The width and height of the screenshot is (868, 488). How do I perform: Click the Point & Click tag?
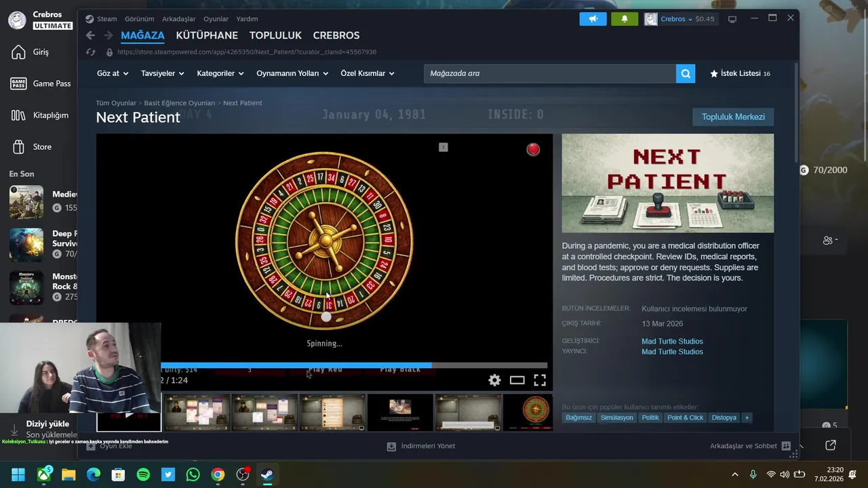pyautogui.click(x=685, y=418)
